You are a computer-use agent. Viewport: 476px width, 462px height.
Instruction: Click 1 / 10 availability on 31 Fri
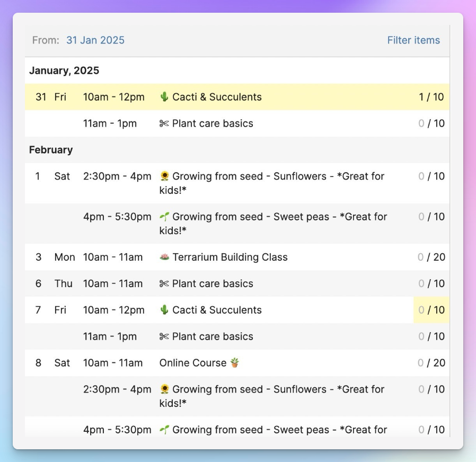pos(431,97)
